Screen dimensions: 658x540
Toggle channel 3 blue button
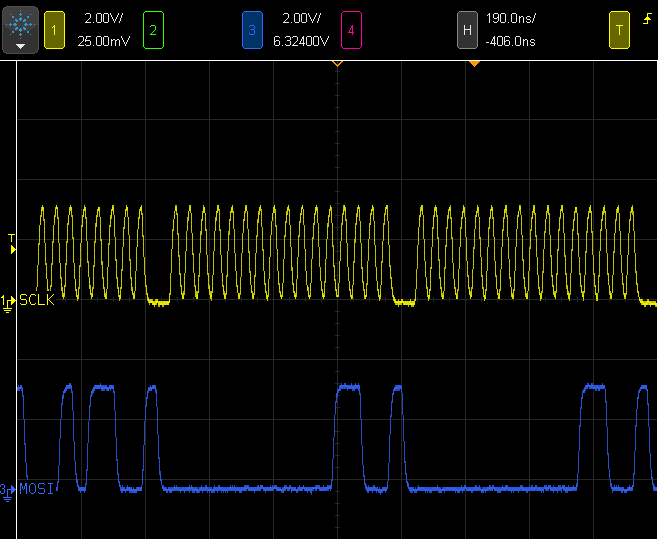click(251, 30)
